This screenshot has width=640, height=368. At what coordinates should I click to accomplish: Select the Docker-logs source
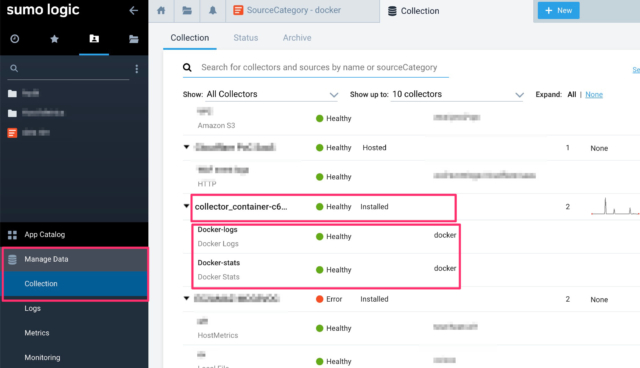217,230
